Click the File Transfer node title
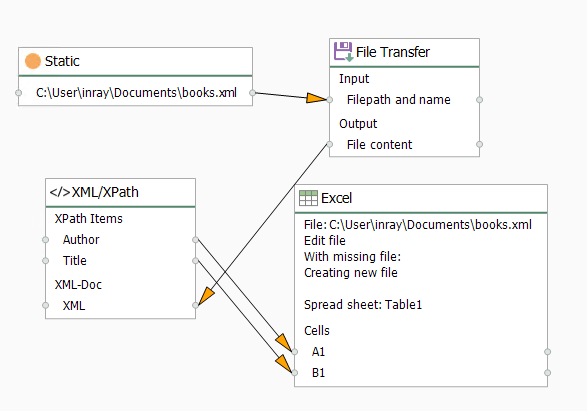The height and width of the screenshot is (411, 587). coord(393,52)
